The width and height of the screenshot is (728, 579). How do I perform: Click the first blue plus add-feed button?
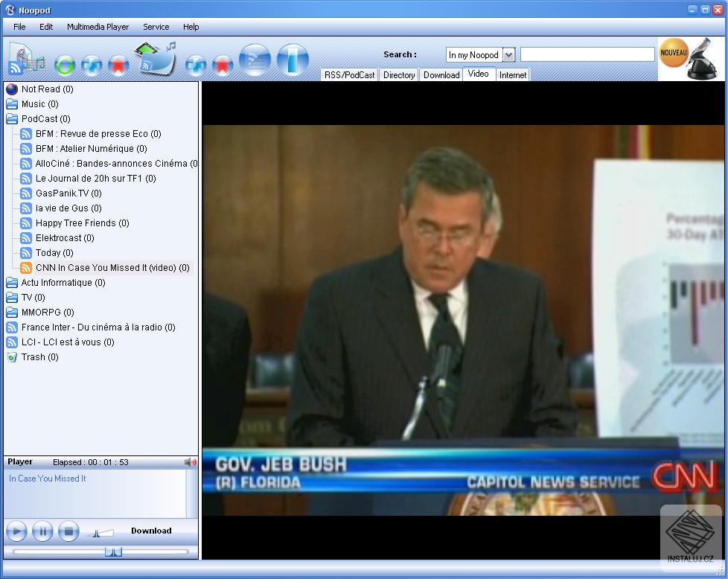(92, 65)
